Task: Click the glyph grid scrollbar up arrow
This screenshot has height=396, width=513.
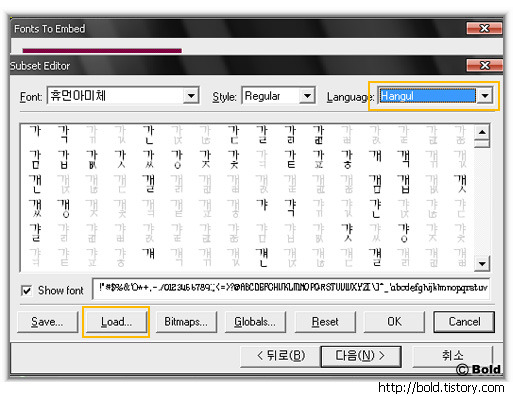Action: [482, 132]
